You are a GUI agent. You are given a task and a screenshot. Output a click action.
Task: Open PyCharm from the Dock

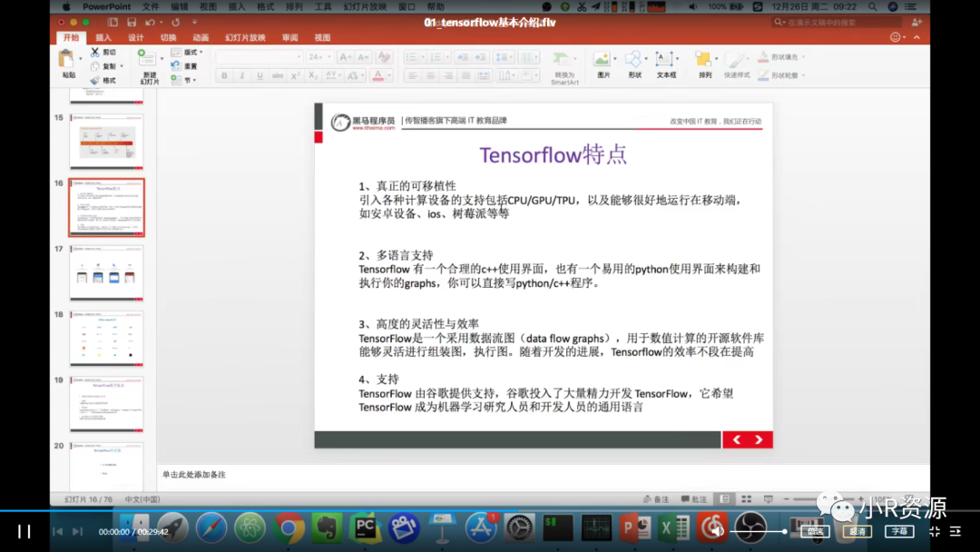[366, 529]
